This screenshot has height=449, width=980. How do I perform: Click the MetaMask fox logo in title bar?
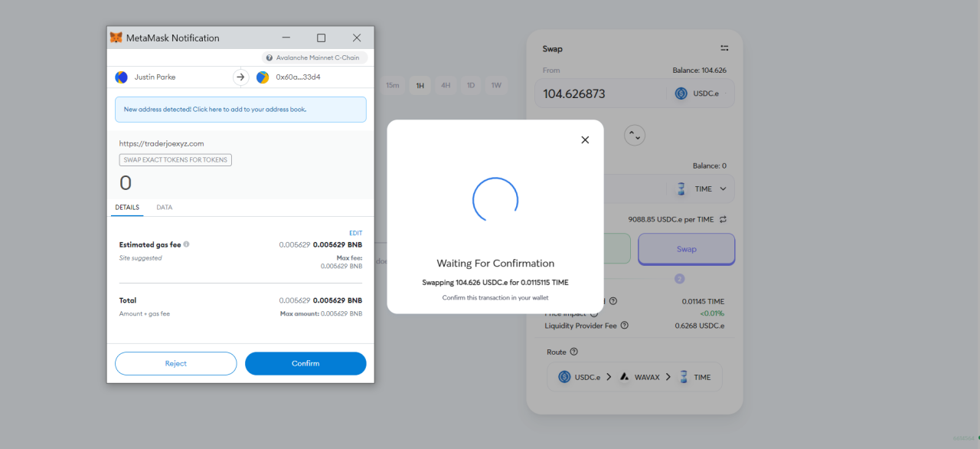(x=116, y=38)
